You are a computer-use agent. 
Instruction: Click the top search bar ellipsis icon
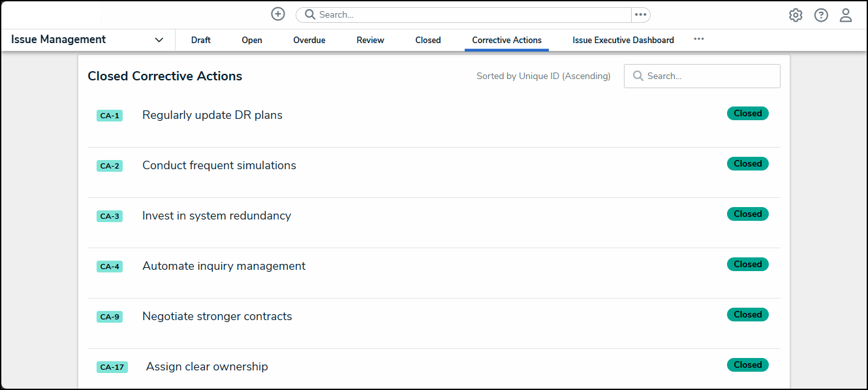(640, 15)
